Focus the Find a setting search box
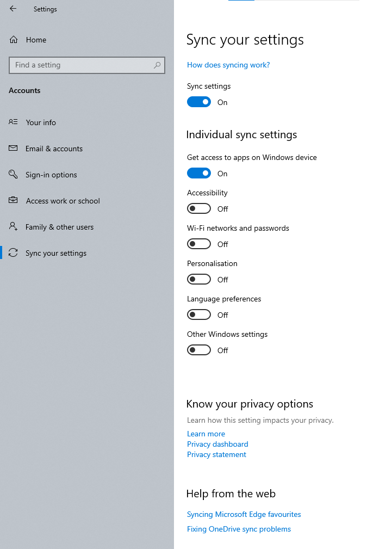Viewport: 392px width, 549px height. point(87,65)
